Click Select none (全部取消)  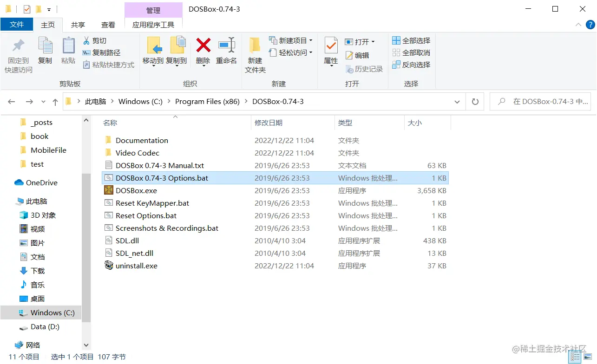411,53
